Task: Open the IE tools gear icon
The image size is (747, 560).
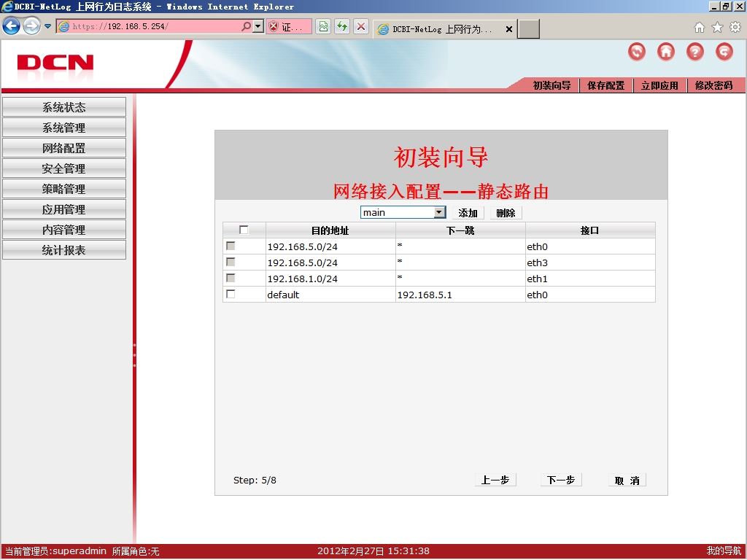Action: pos(735,27)
